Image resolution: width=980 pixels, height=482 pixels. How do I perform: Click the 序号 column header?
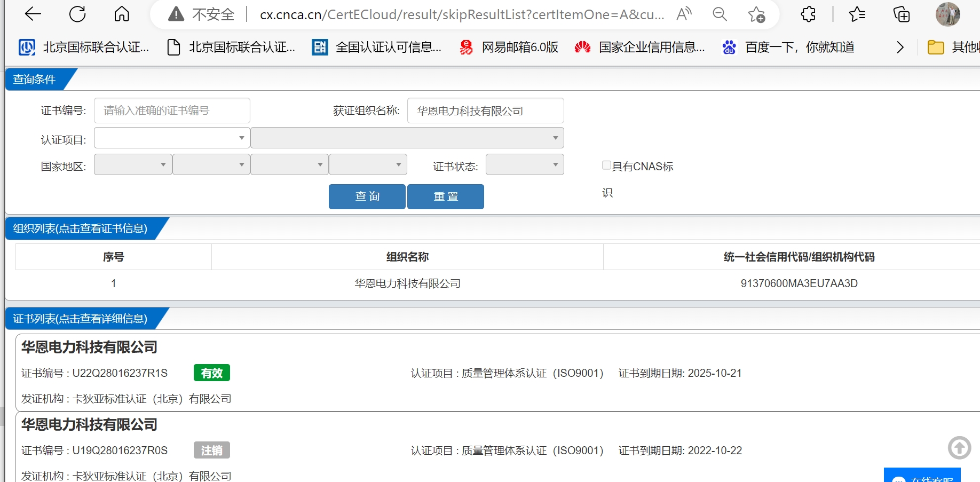point(114,257)
